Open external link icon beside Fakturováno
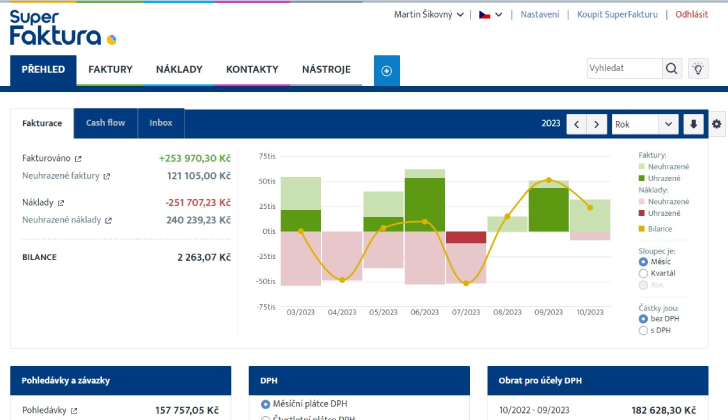728x420 pixels. coord(78,158)
